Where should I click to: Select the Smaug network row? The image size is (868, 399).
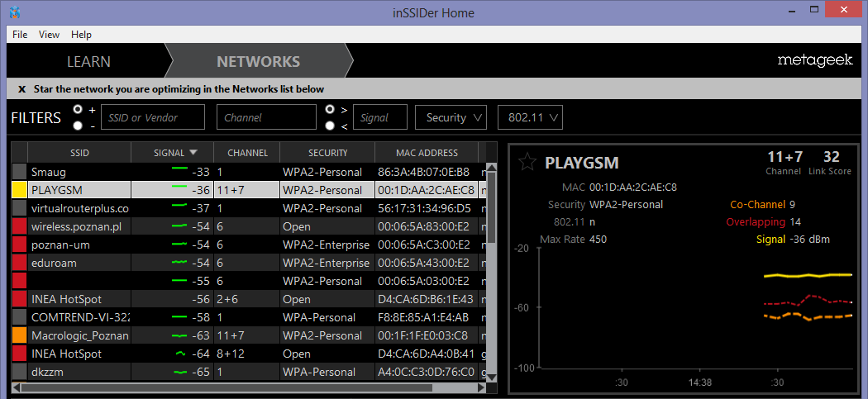249,172
